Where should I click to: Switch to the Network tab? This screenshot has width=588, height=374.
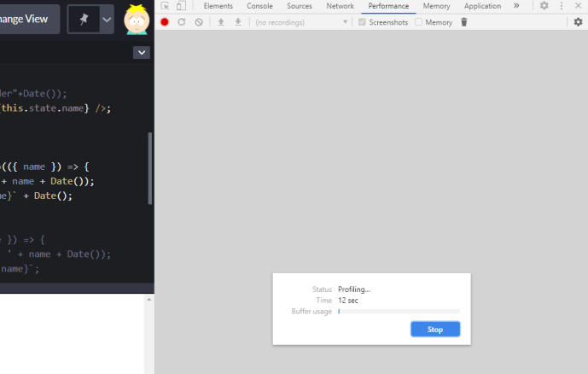340,6
